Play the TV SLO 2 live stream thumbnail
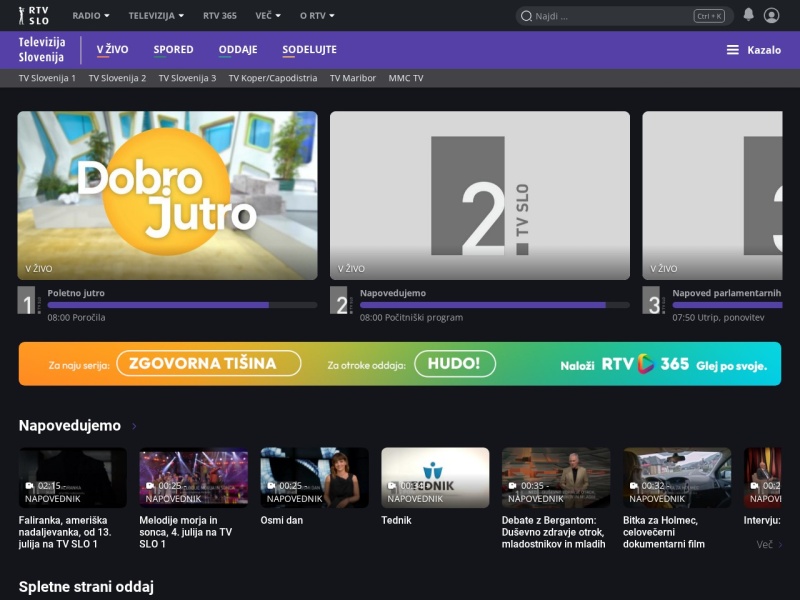This screenshot has height=600, width=800. point(480,195)
